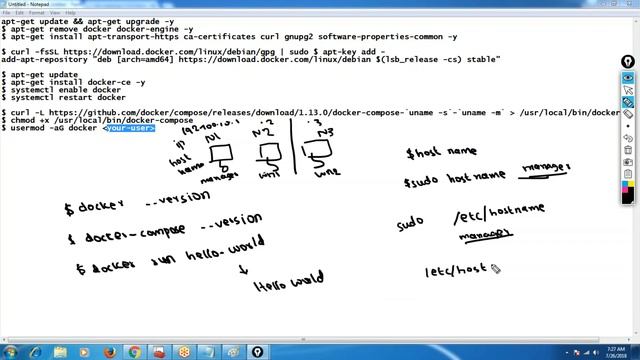Open the Epic Pen taskbar button
The height and width of the screenshot is (360, 640).
[257, 352]
